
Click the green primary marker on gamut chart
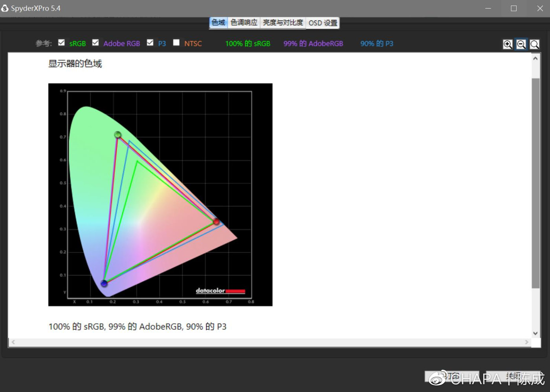tap(117, 135)
